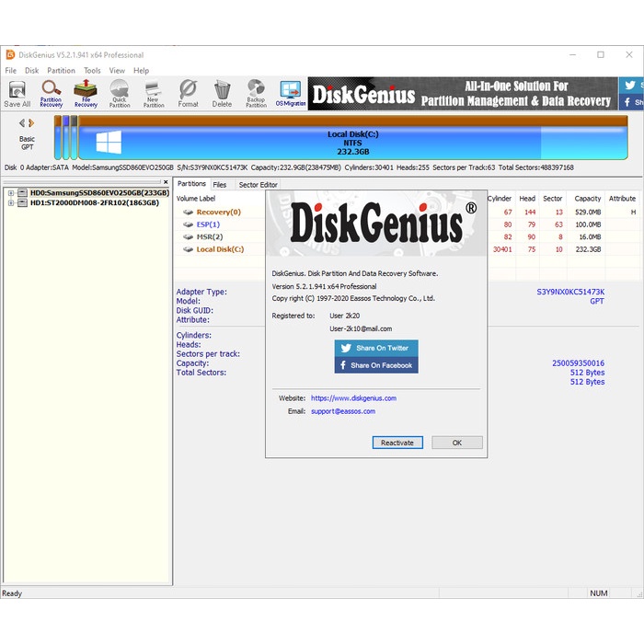Click the Format toolbar icon

[188, 94]
